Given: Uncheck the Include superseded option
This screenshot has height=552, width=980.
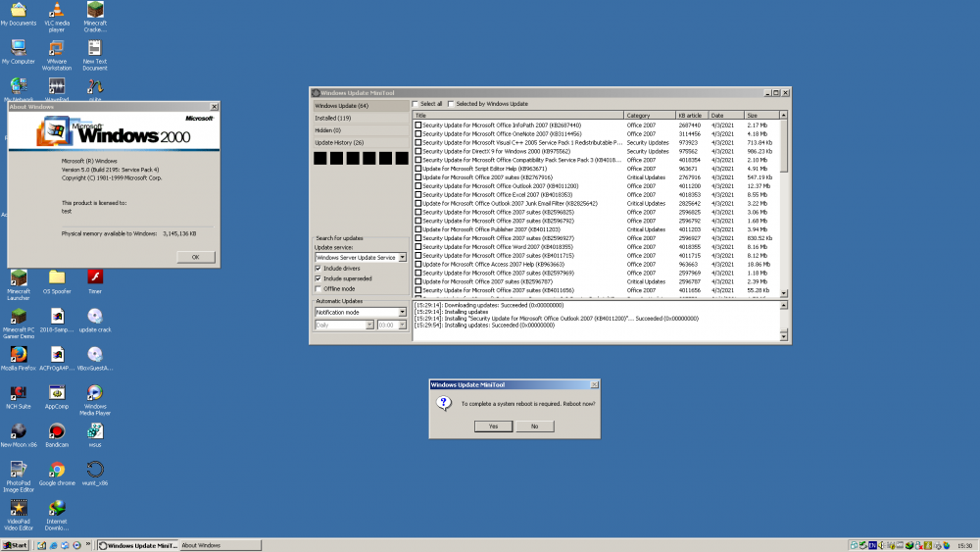Looking at the screenshot, I should pos(318,278).
